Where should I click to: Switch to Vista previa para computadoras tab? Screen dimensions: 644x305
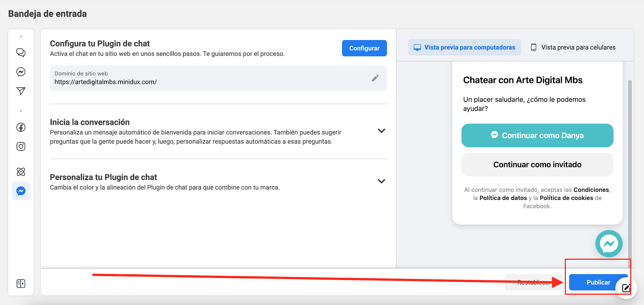point(464,47)
